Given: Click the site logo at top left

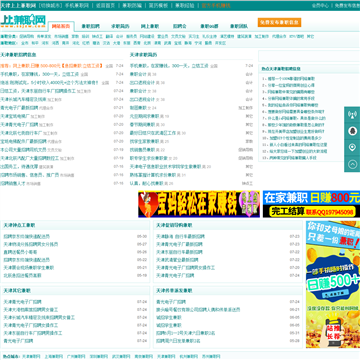Looking at the screenshot, I should click(x=23, y=21).
